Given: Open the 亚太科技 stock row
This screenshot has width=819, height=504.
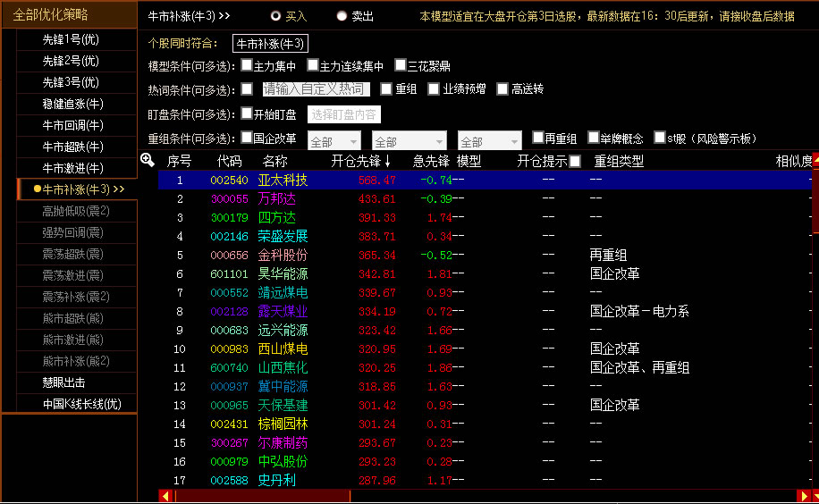Looking at the screenshot, I should 282,180.
